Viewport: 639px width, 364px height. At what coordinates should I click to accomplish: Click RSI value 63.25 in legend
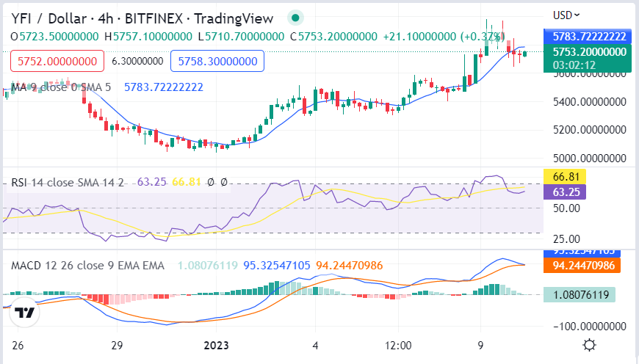pos(151,181)
